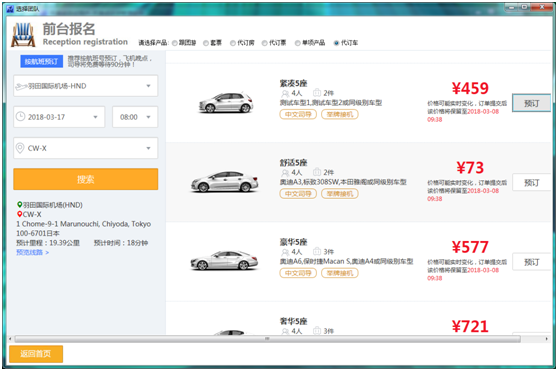The image size is (558, 371).
Task: Click the clock icon beside 2018-03-17
Action: pos(21,117)
